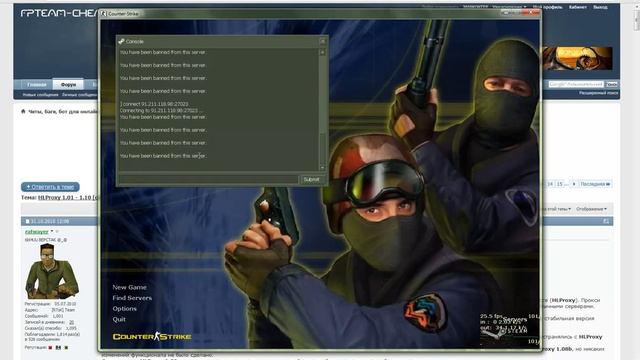This screenshot has height=360, width=640.
Task: Click the console wrench icon in its title bar
Action: coord(121,41)
